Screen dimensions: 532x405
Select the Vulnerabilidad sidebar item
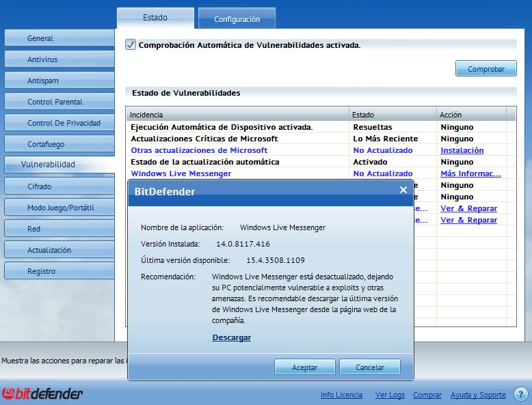pyautogui.click(x=59, y=165)
